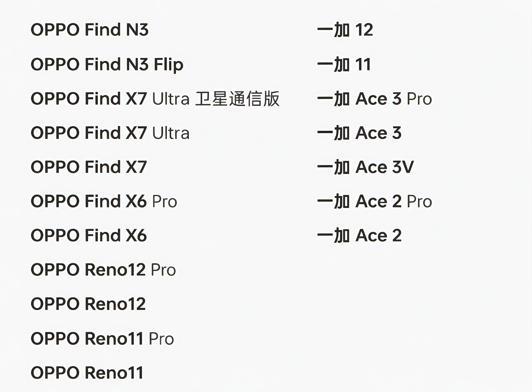Click the 一加 Ace 3V item

(x=365, y=167)
